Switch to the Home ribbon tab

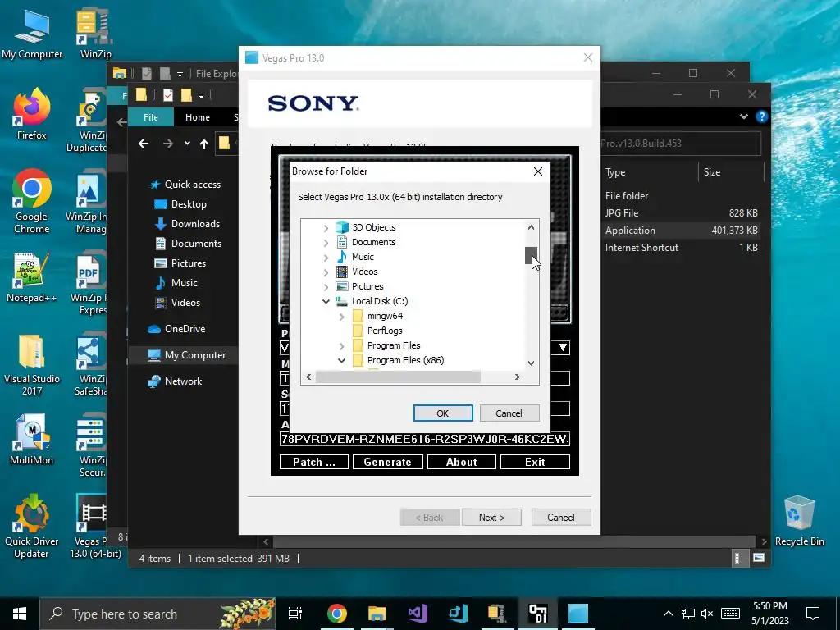pos(197,116)
